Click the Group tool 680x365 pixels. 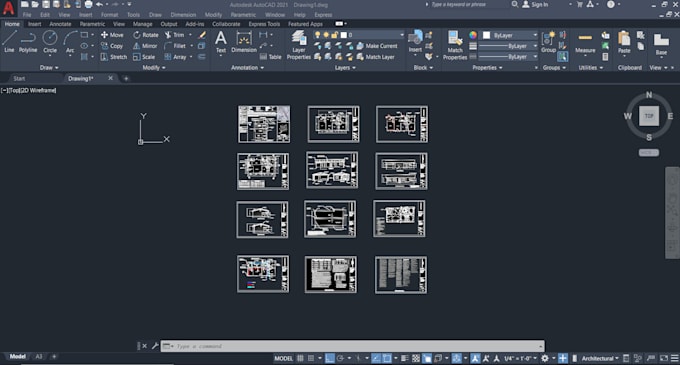click(548, 42)
